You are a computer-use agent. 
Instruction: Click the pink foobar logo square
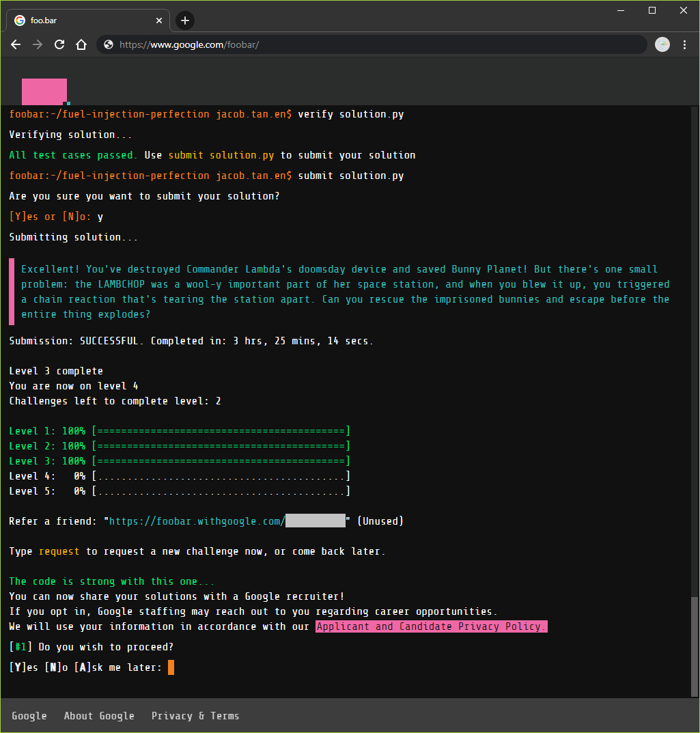click(x=44, y=91)
